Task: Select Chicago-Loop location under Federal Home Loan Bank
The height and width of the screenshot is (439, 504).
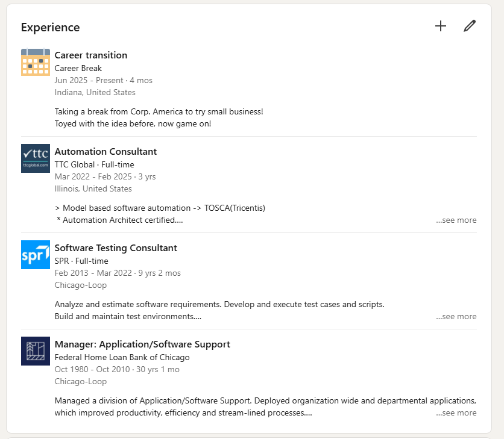Action: [81, 382]
